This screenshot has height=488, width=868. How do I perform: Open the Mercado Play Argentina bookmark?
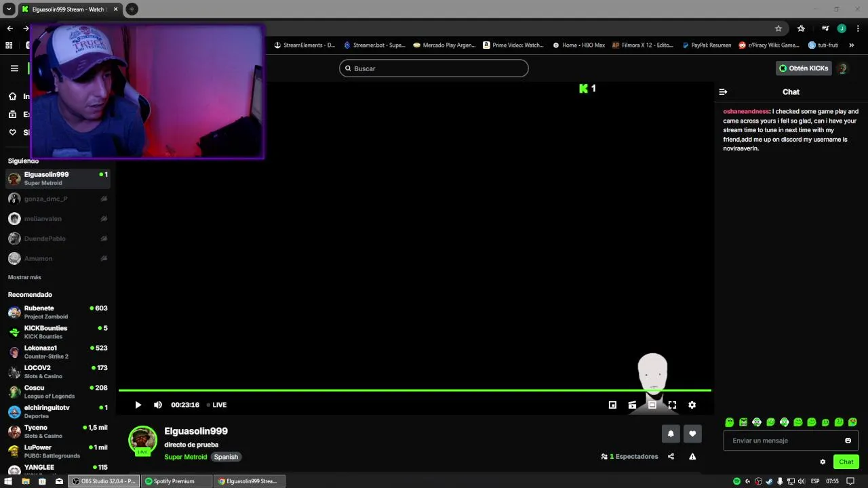[x=444, y=45]
